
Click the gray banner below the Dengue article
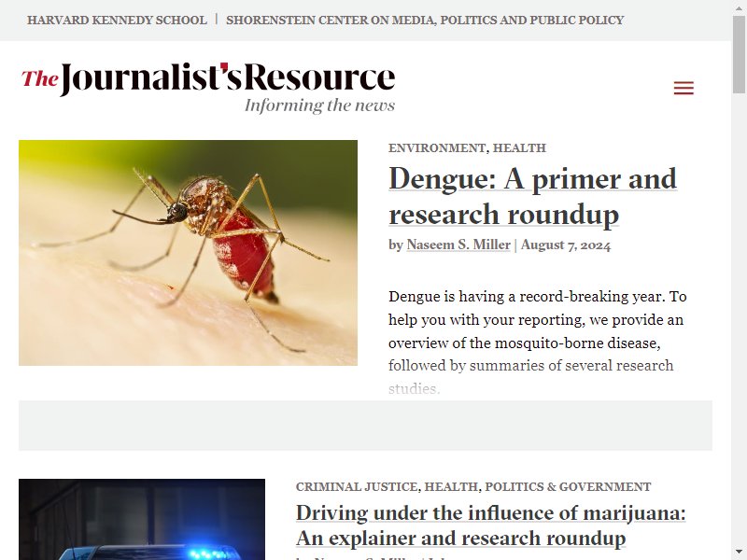[x=365, y=426]
